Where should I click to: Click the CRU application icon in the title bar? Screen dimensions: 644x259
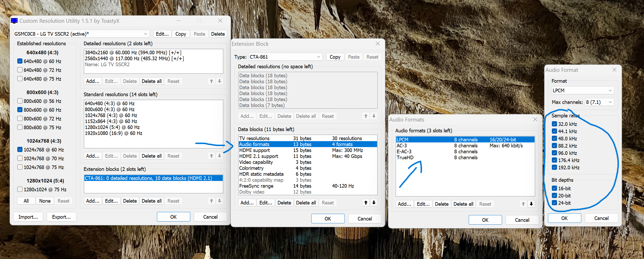pyautogui.click(x=14, y=21)
